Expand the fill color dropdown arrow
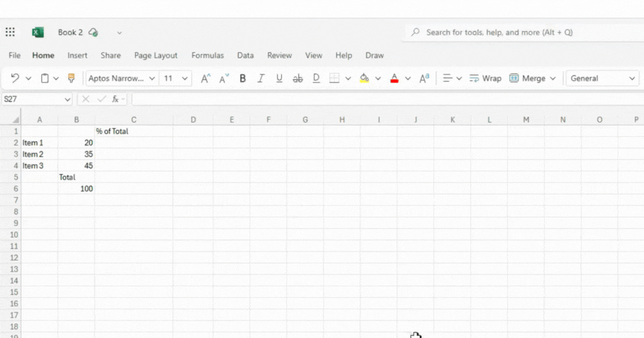 (x=378, y=78)
